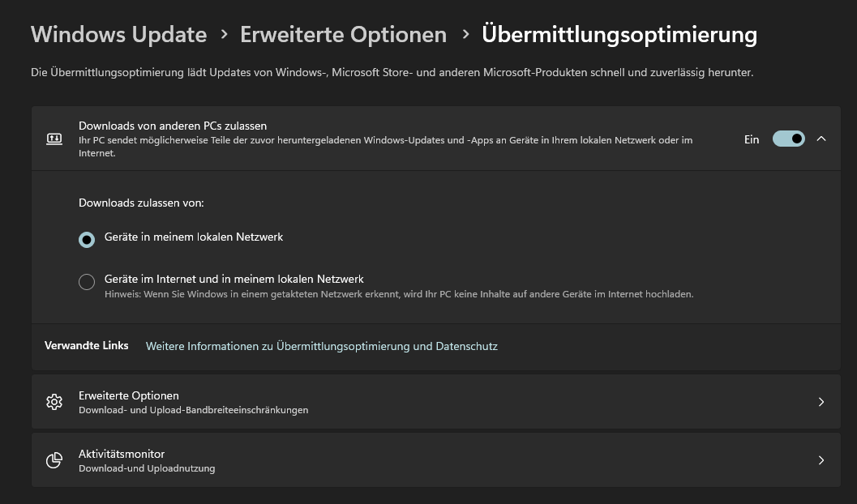Image resolution: width=857 pixels, height=504 pixels.
Task: Go back to Windows Update breadcrumb
Action: point(118,34)
